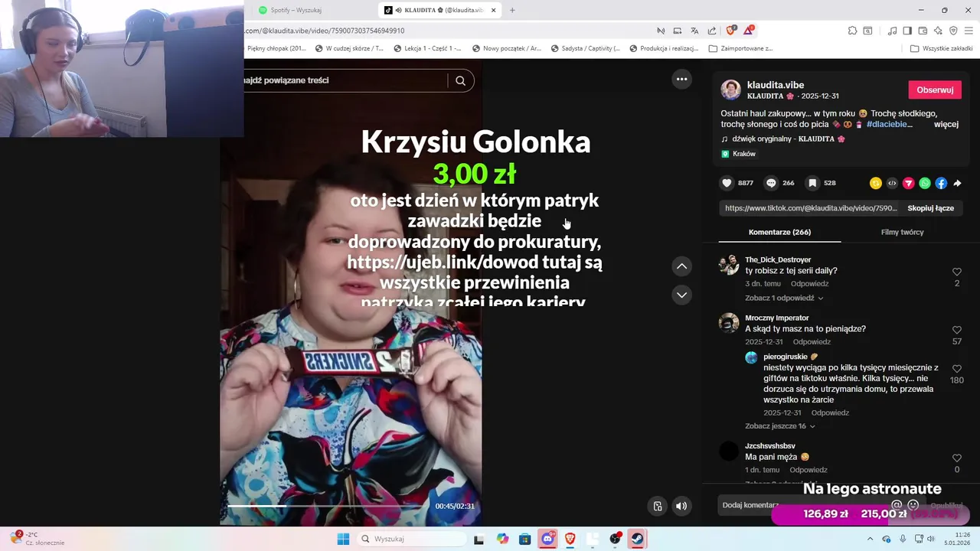This screenshot has width=980, height=551.
Task: Open the Kraków location tag
Action: pyautogui.click(x=739, y=154)
